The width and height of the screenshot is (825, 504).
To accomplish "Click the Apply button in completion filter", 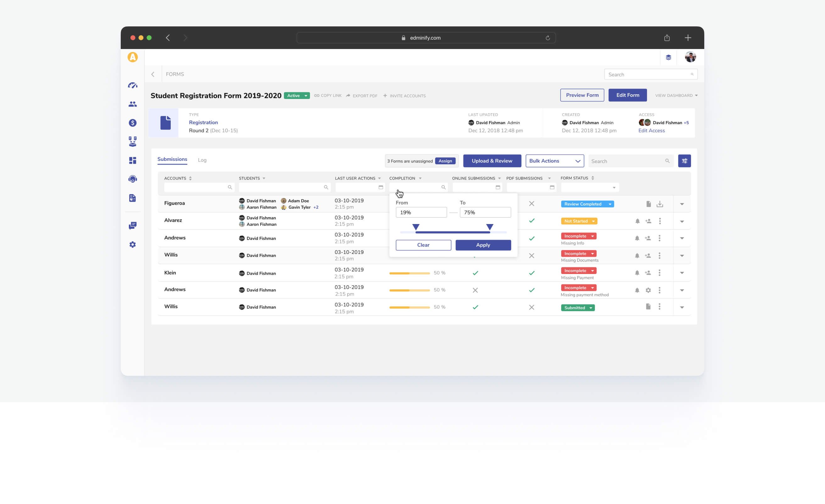I will pyautogui.click(x=483, y=245).
